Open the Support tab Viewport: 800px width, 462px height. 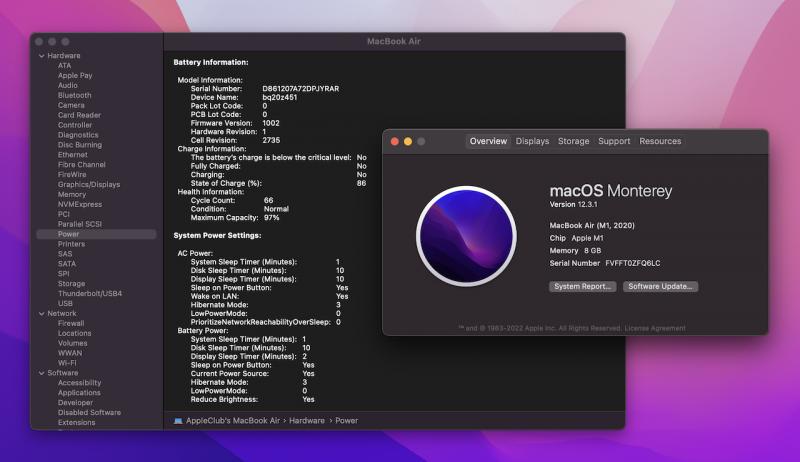click(614, 141)
